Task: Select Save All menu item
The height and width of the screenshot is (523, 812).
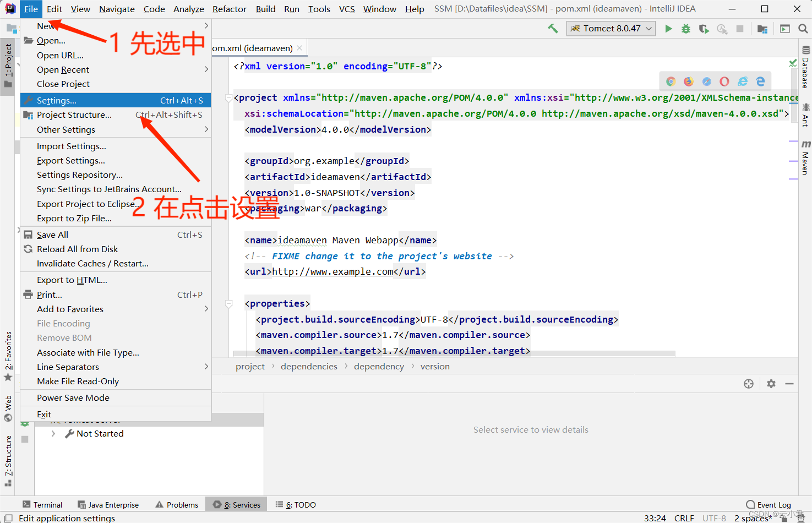Action: coord(116,235)
